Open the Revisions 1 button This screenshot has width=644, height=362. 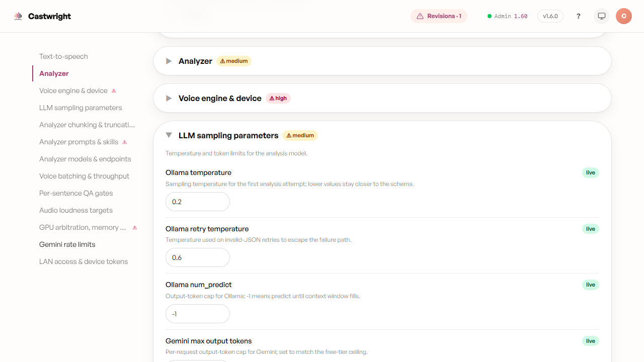click(439, 16)
